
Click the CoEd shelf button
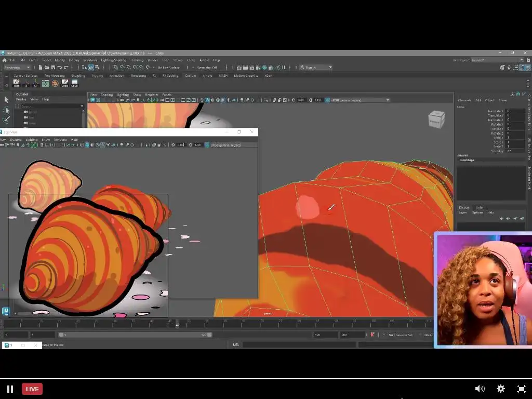[74, 83]
